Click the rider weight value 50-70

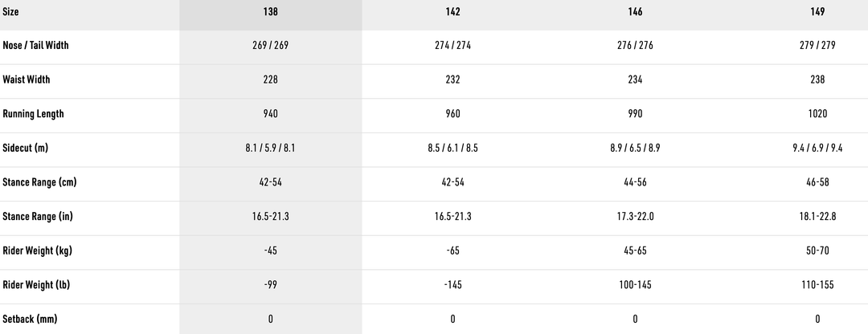[x=817, y=251]
